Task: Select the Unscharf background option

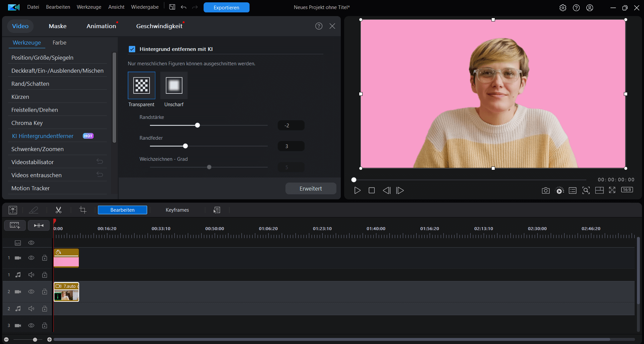Action: coord(174,85)
